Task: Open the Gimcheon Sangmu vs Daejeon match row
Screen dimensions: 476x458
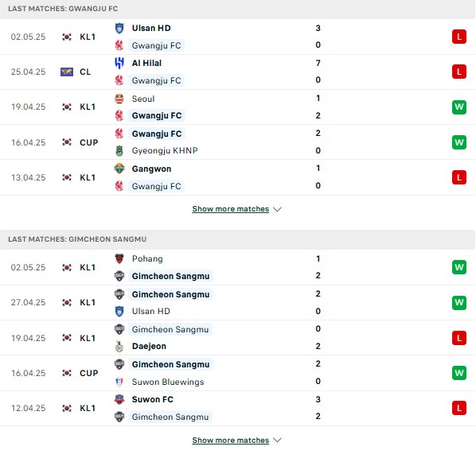Action: pyautogui.click(x=238, y=338)
